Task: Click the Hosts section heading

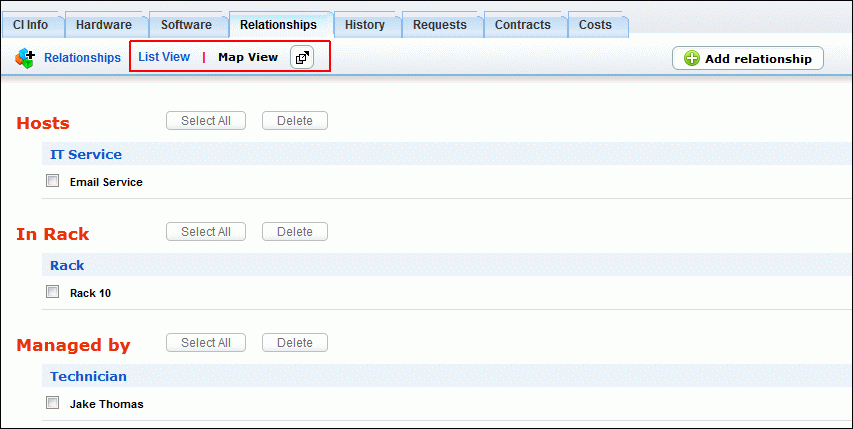Action: [43, 123]
